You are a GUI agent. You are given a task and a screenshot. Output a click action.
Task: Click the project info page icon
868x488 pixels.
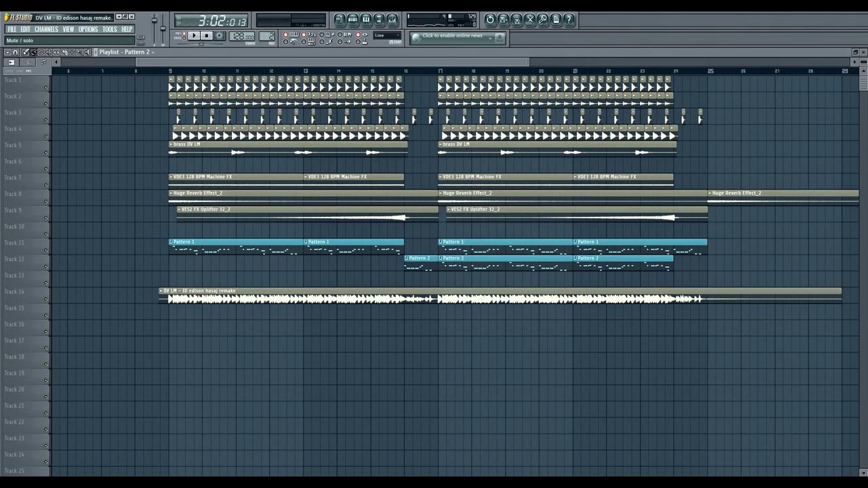[556, 20]
